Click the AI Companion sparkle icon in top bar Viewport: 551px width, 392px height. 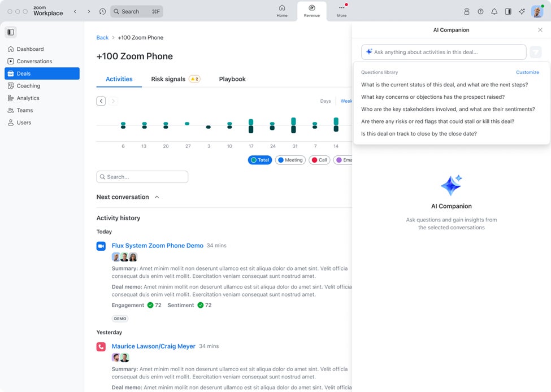pyautogui.click(x=522, y=12)
